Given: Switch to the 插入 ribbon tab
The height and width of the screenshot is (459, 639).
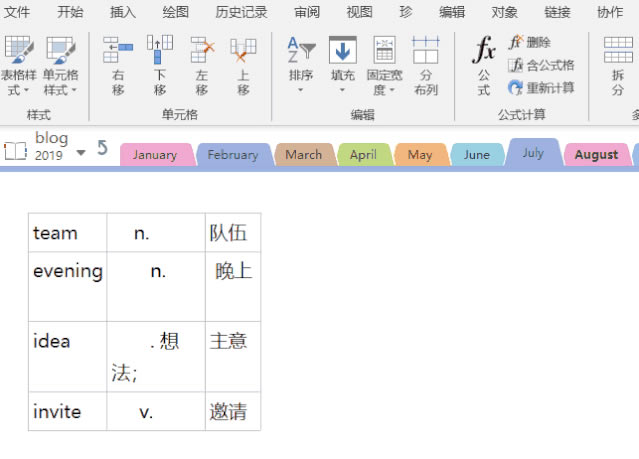Looking at the screenshot, I should [123, 12].
